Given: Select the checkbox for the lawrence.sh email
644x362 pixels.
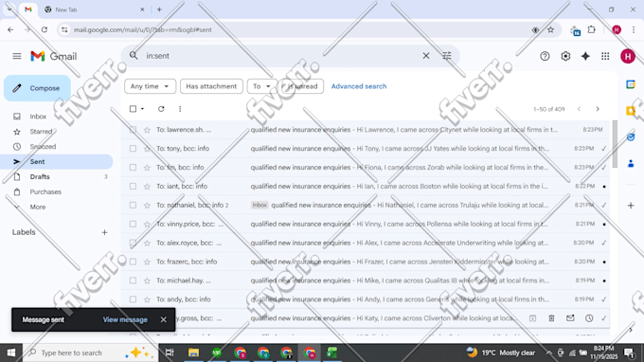Looking at the screenshot, I should coord(133,130).
